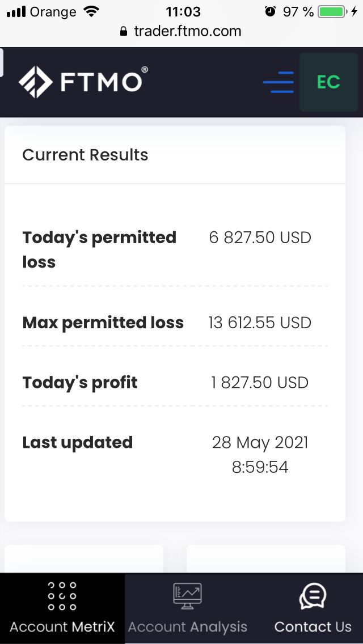This screenshot has width=363, height=644.
Task: Tap the Account MetriX grid icon
Action: pyautogui.click(x=62, y=596)
